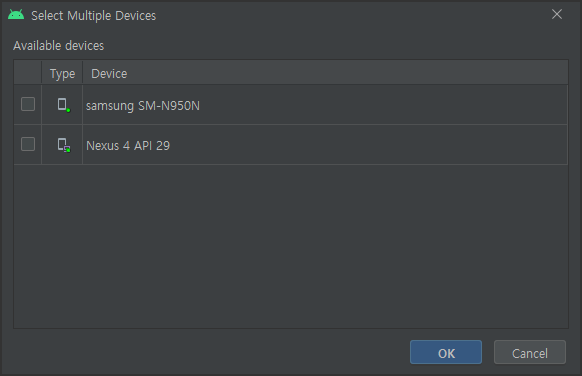Click the green badge on Nexus emulator icon
This screenshot has width=582, height=376.
[68, 150]
